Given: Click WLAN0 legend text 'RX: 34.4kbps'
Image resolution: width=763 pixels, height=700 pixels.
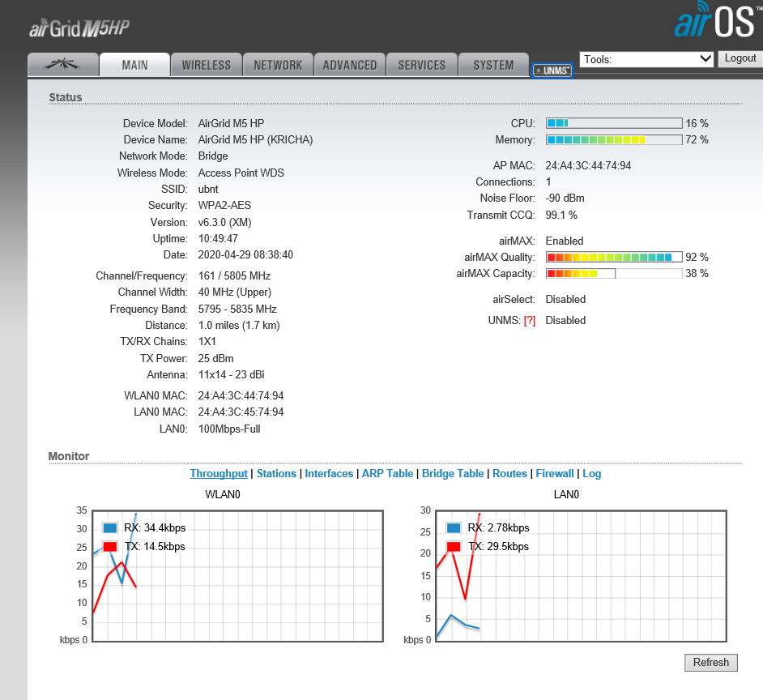Looking at the screenshot, I should [155, 527].
